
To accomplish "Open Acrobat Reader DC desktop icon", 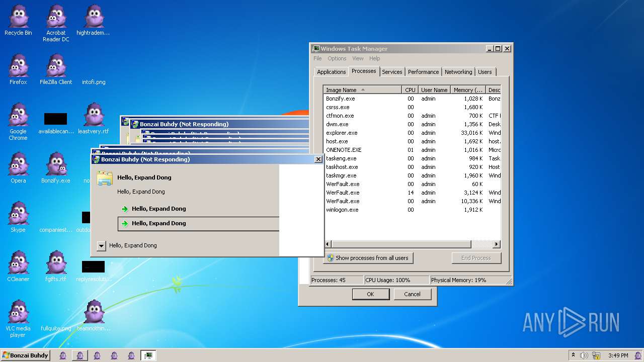I will [x=56, y=23].
